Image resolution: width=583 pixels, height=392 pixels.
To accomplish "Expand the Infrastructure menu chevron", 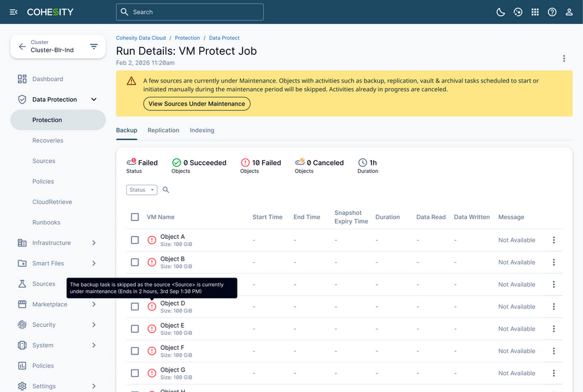I will click(x=94, y=242).
